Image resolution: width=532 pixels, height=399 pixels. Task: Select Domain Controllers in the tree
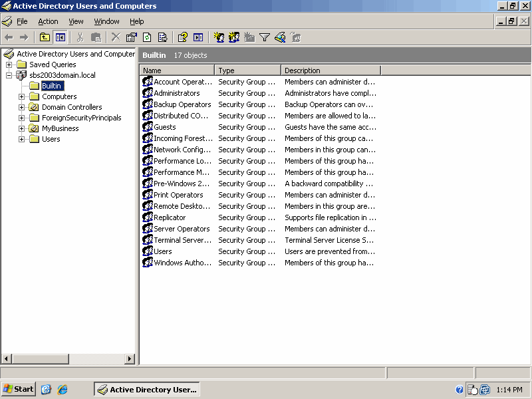coord(72,107)
